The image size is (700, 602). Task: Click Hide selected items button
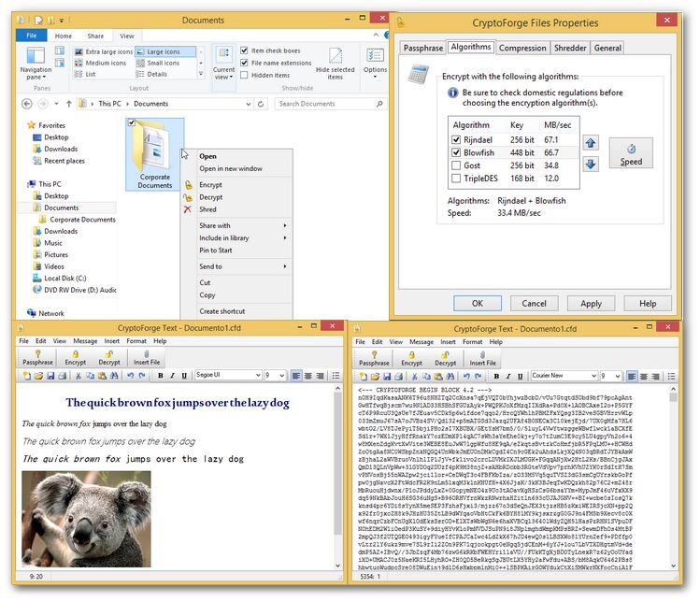point(336,64)
